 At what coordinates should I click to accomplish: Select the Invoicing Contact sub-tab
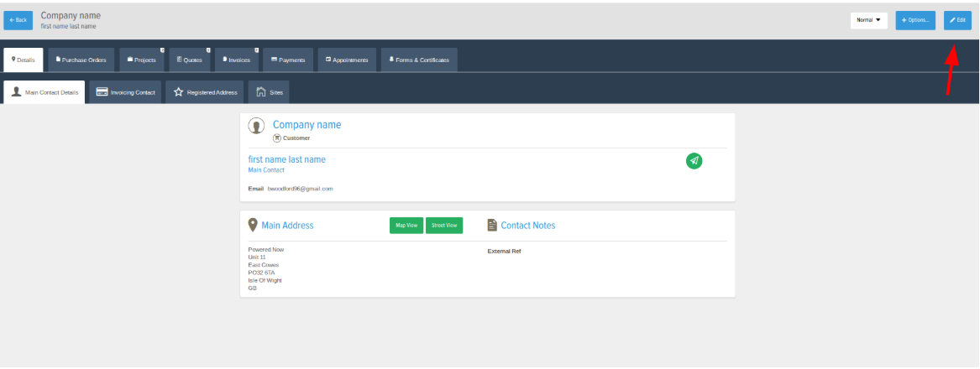click(126, 92)
